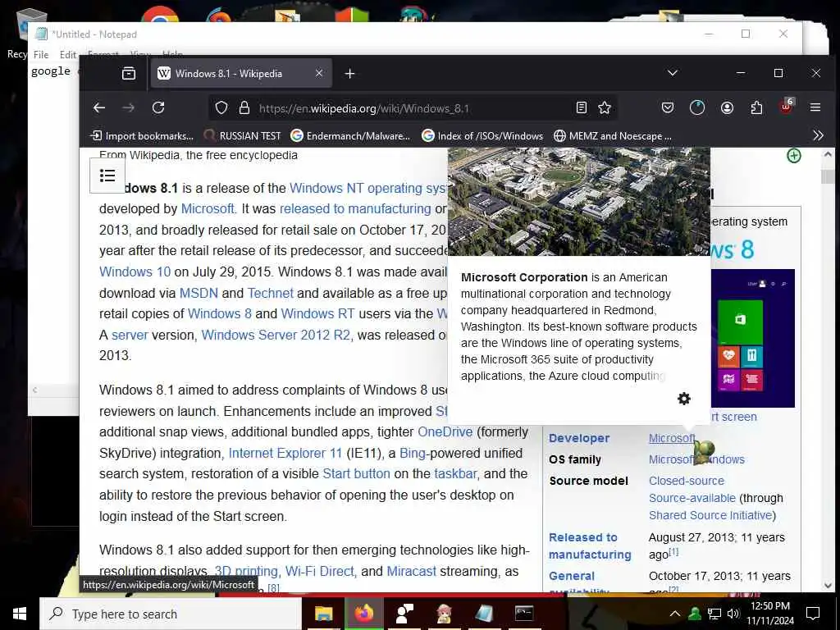Open Firefox application menu hamburger
The height and width of the screenshot is (630, 840).
815,107
